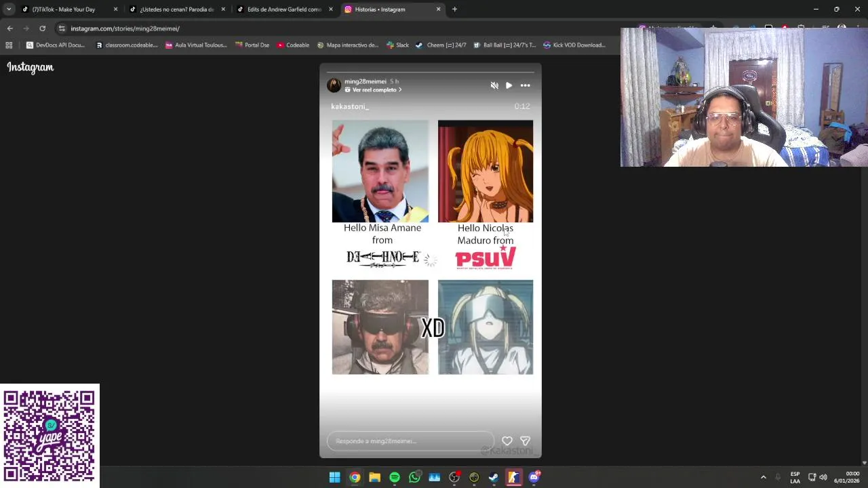Share the story via paper plane icon
The height and width of the screenshot is (488, 868).
pos(525,441)
